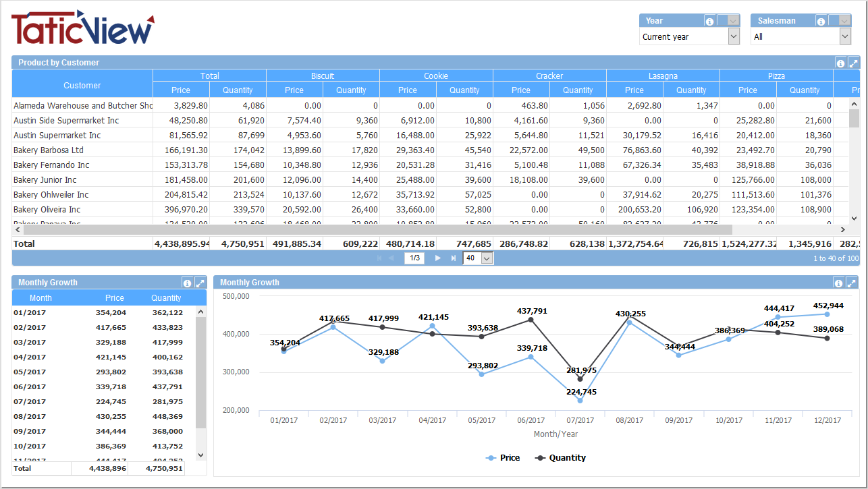Image resolution: width=868 pixels, height=489 pixels.
Task: Click info icon on Salesman filter
Action: coord(821,22)
